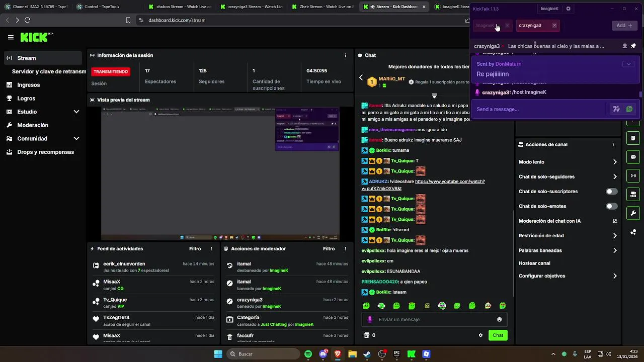This screenshot has width=644, height=362.
Task: Click the three-dots cluster icon in right sidebar
Action: (633, 232)
